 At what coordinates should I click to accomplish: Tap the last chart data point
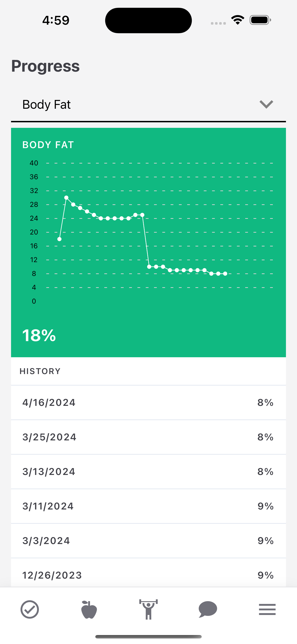pyautogui.click(x=225, y=274)
